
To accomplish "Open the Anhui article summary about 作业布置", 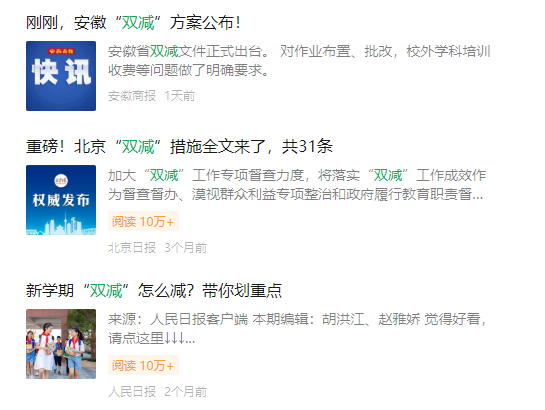I will point(299,61).
